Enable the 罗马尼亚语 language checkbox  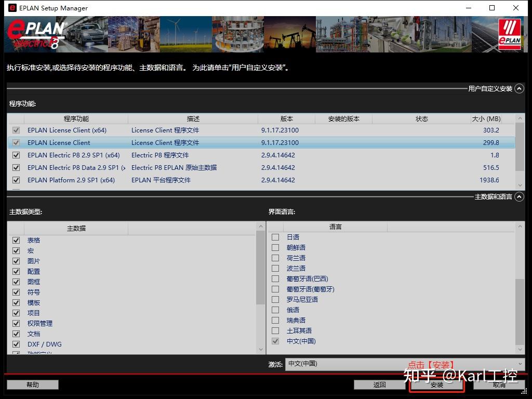click(x=275, y=300)
